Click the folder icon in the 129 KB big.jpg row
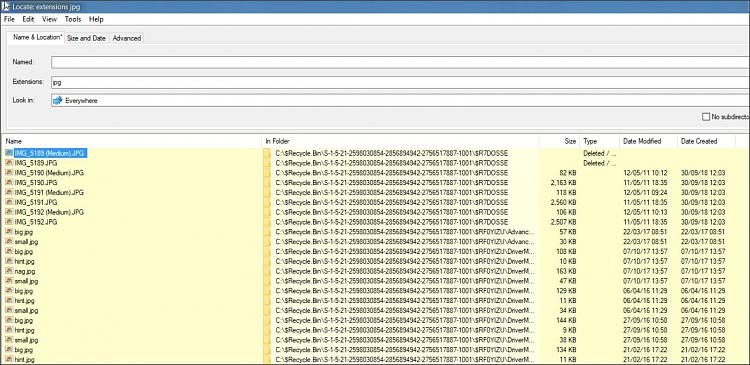 point(267,290)
